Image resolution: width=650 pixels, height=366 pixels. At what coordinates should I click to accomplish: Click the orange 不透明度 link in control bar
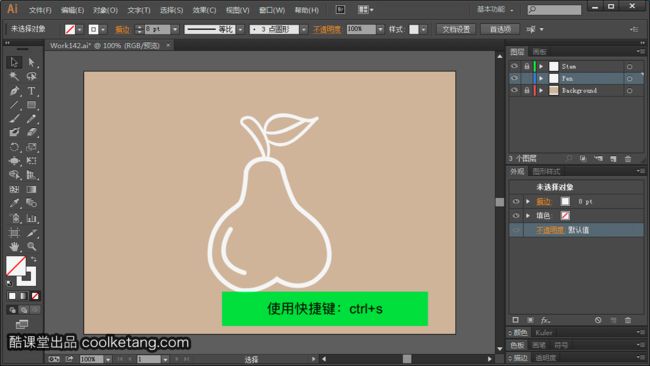point(327,29)
